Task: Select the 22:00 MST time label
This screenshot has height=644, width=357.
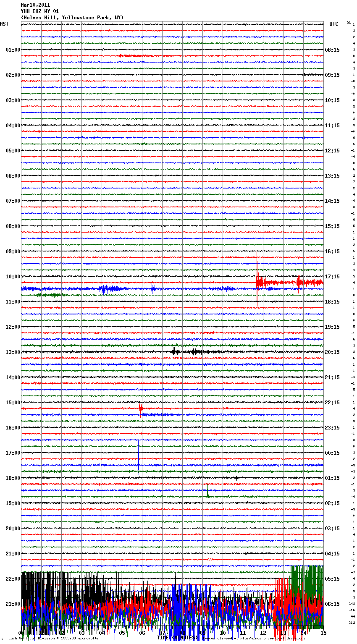Action: pos(13,579)
